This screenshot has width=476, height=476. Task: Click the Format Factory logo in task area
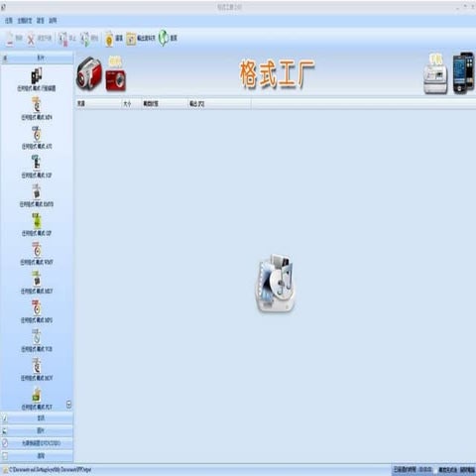[x=276, y=283]
